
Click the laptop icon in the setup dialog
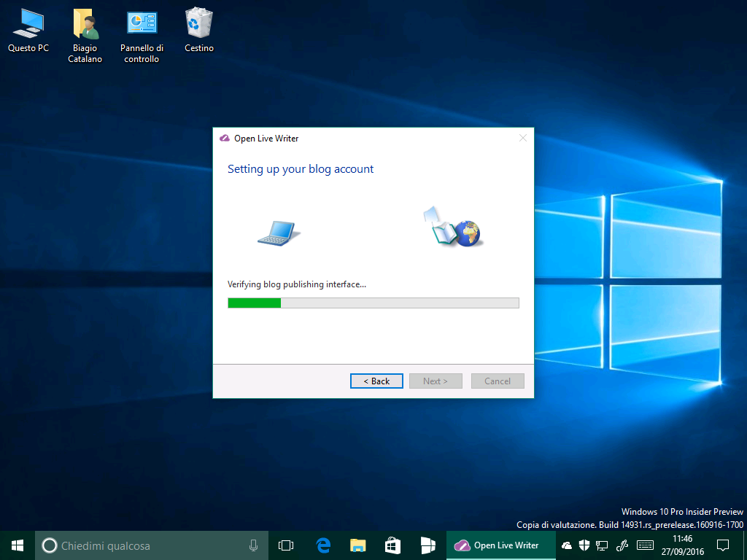[x=279, y=233]
